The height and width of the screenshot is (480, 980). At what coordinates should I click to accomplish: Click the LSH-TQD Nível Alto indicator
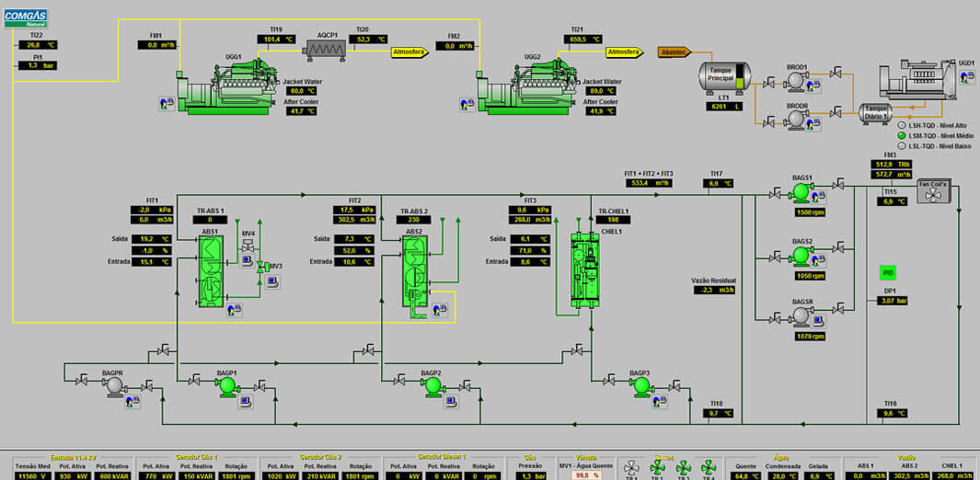(x=901, y=126)
